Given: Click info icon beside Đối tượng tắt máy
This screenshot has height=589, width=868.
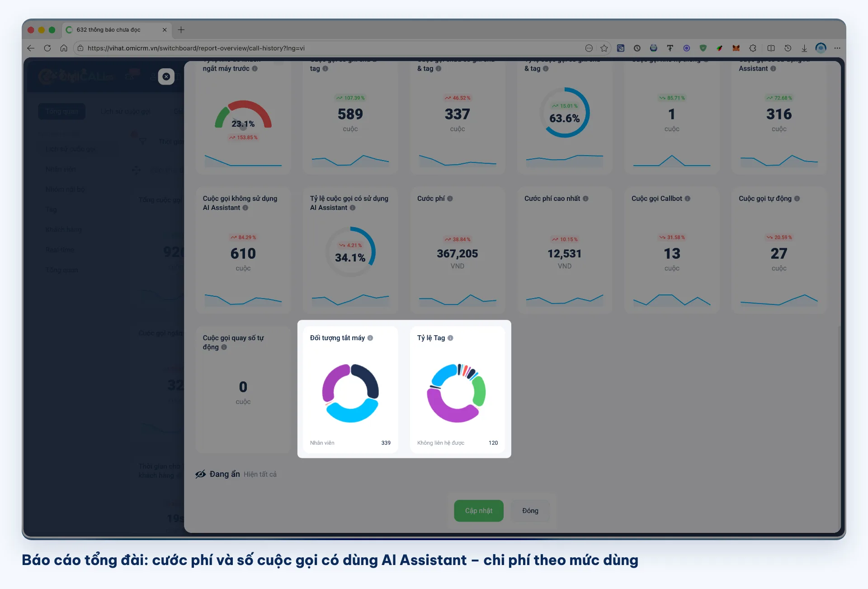Looking at the screenshot, I should click(x=370, y=338).
